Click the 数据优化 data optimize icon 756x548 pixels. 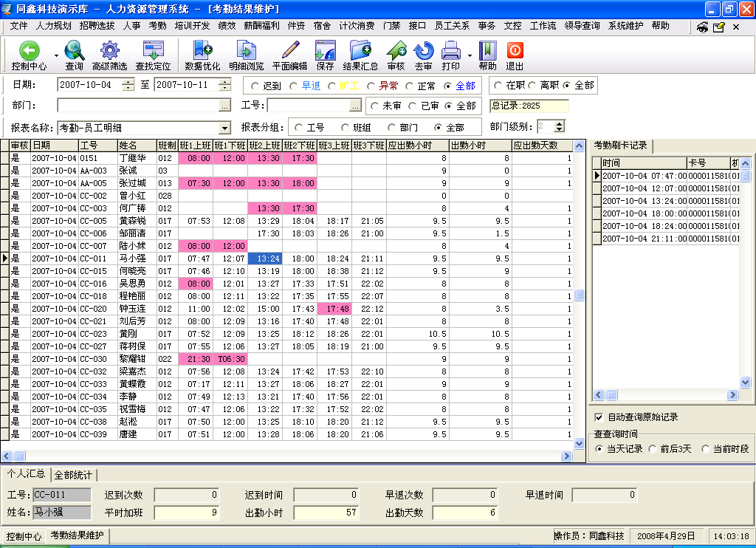[x=202, y=51]
